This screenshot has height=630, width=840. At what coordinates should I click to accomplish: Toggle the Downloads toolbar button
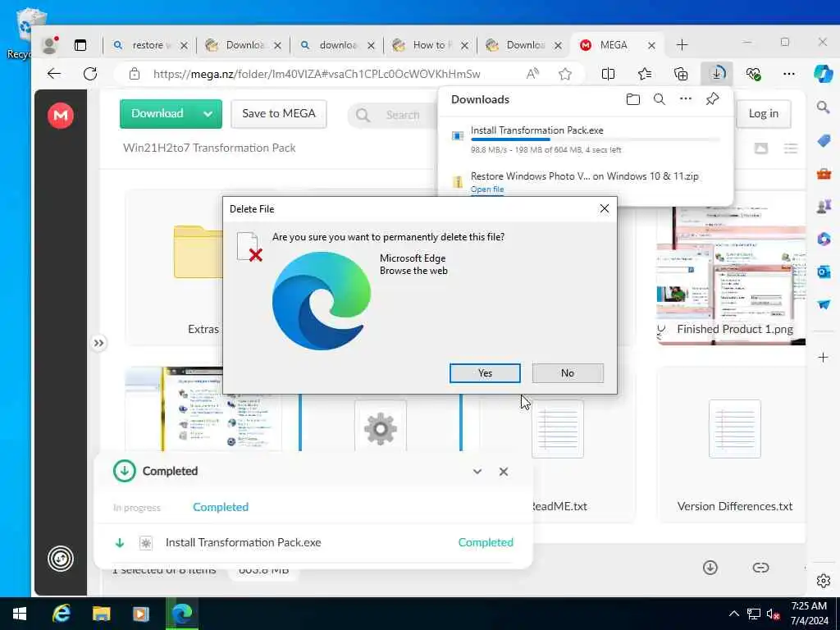(x=717, y=74)
